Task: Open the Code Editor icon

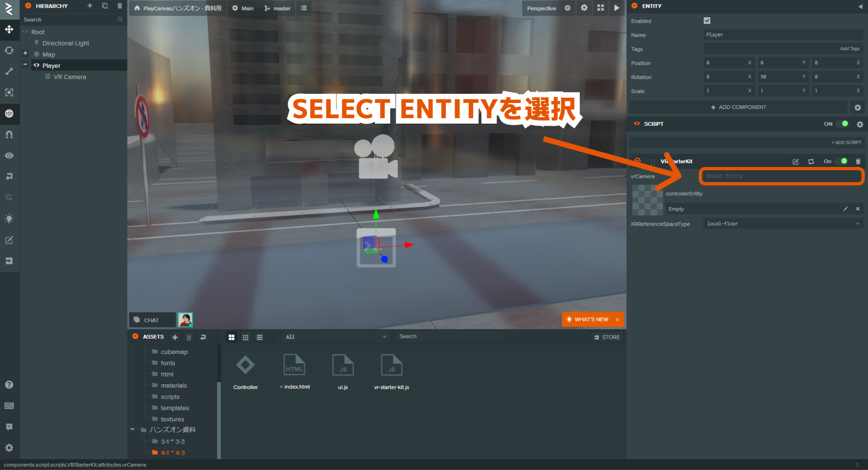Action: click(x=9, y=240)
